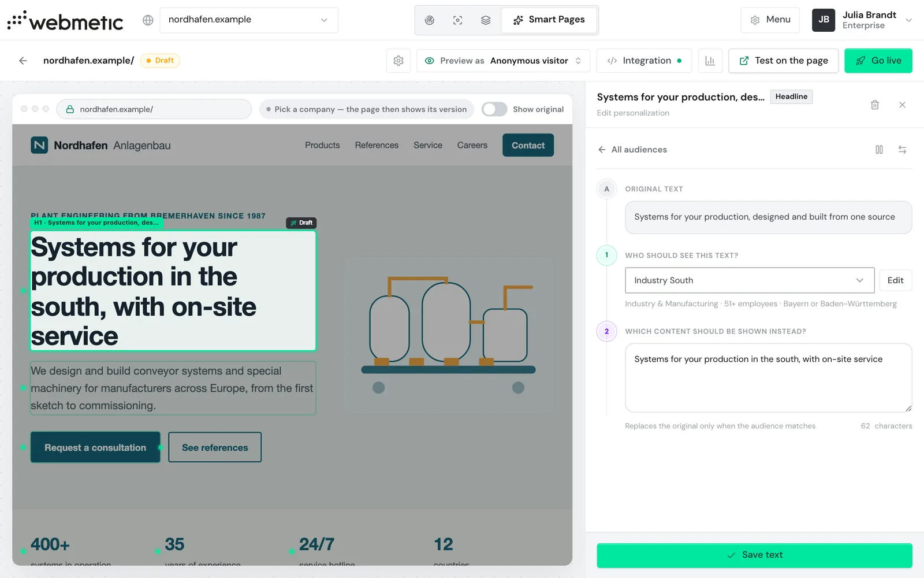Click Pick a company selector pill
This screenshot has width=924, height=578.
click(367, 109)
